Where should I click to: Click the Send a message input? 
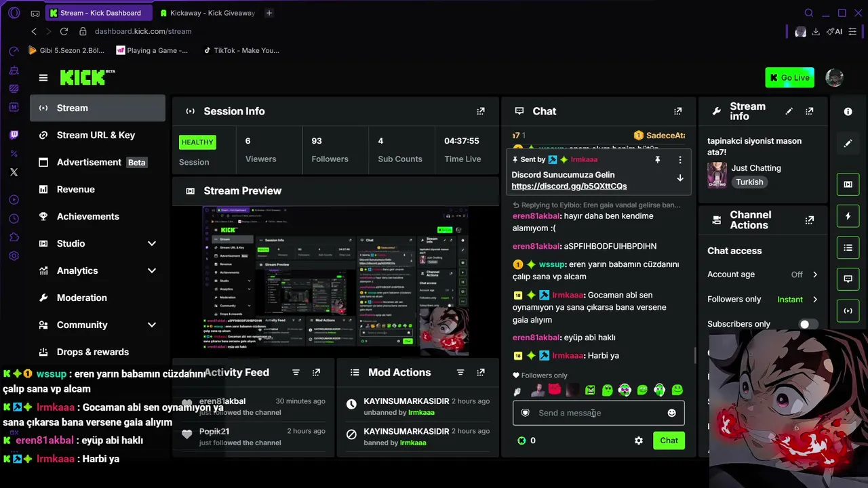coord(598,413)
